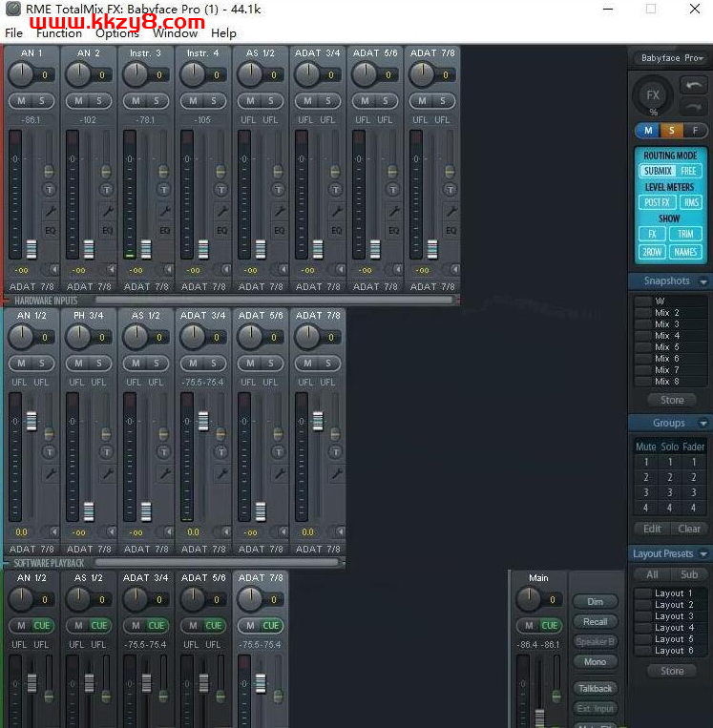Viewport: 713px width, 728px height.
Task: Click pan knob on AS 1/2 playback channel
Action: click(136, 337)
